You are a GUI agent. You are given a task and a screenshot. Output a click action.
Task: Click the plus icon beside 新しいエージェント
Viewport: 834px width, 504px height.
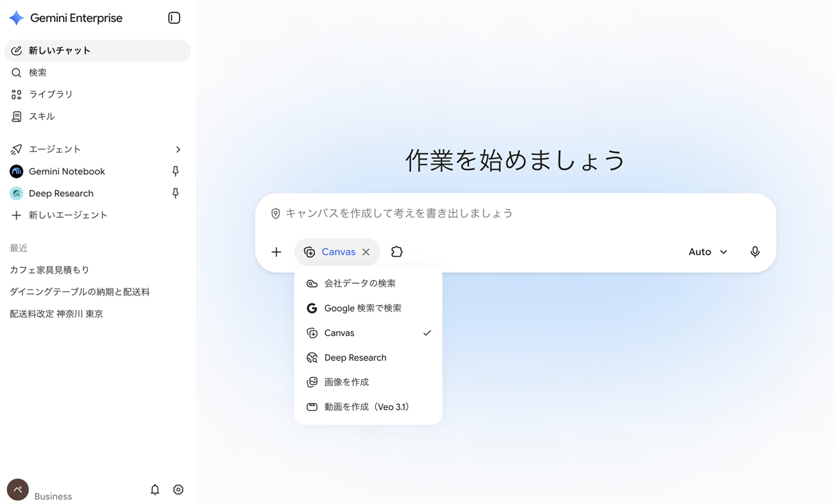[16, 215]
